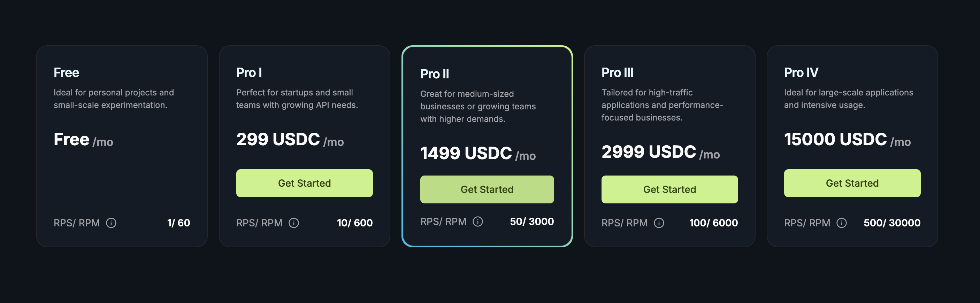The height and width of the screenshot is (303, 980).
Task: Click Get Started on the Pro II plan
Action: (487, 189)
